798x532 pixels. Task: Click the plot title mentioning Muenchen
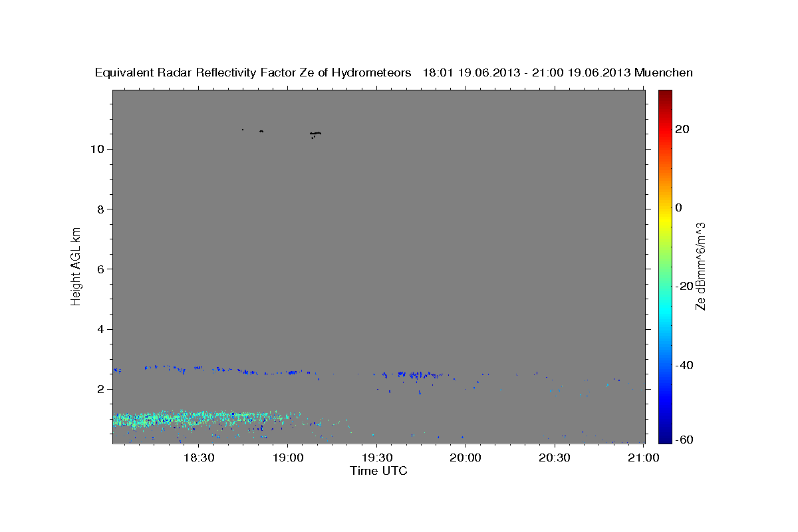point(394,72)
